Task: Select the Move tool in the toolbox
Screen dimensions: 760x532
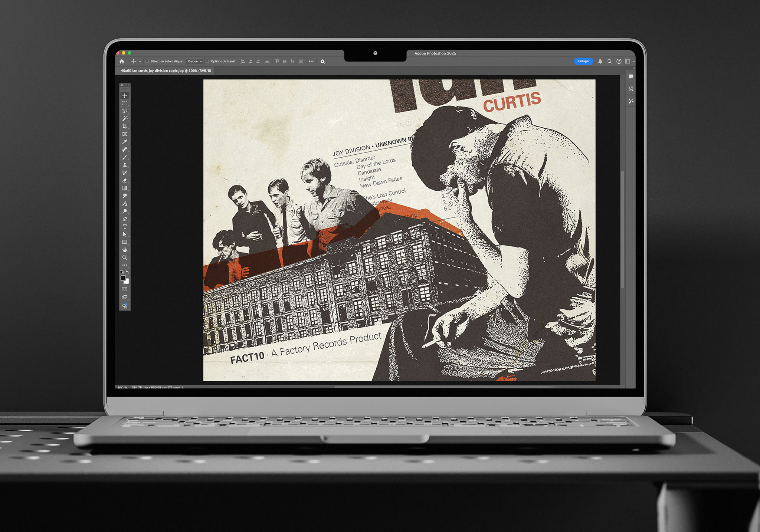Action: (125, 95)
